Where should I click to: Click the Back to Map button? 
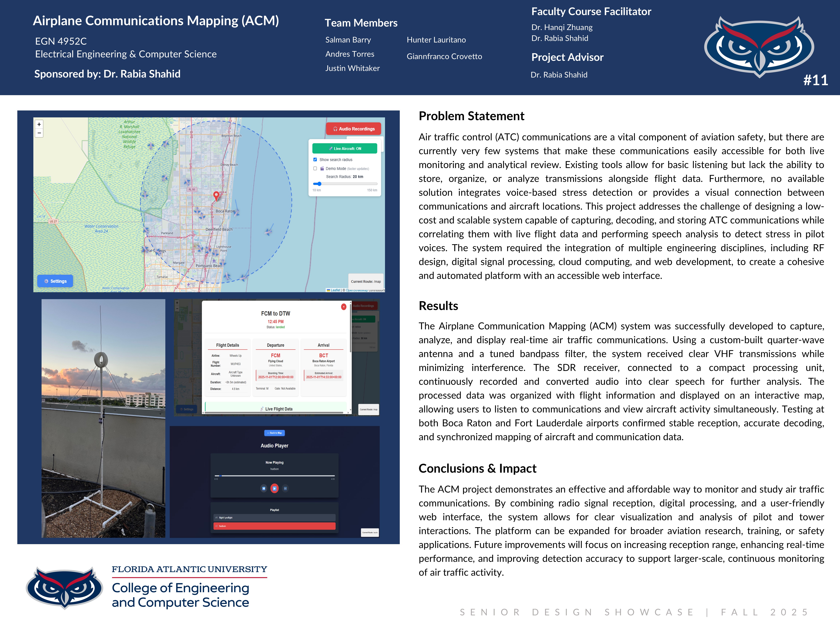[274, 433]
